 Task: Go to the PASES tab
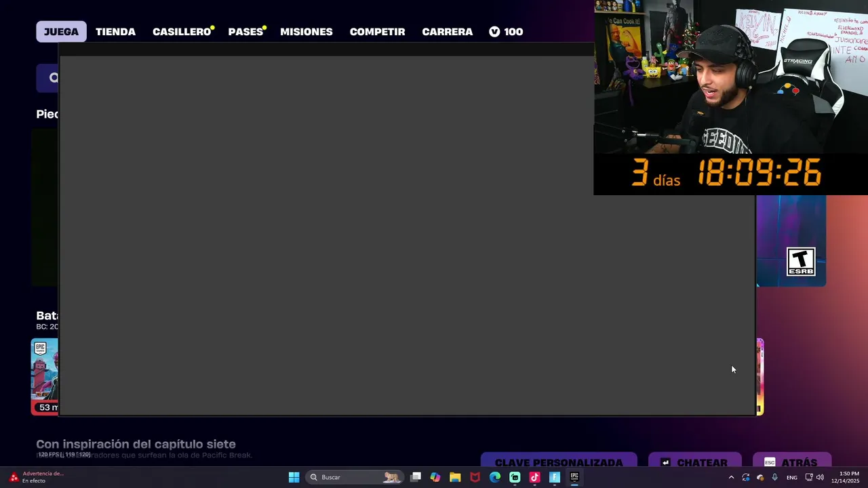click(x=246, y=32)
